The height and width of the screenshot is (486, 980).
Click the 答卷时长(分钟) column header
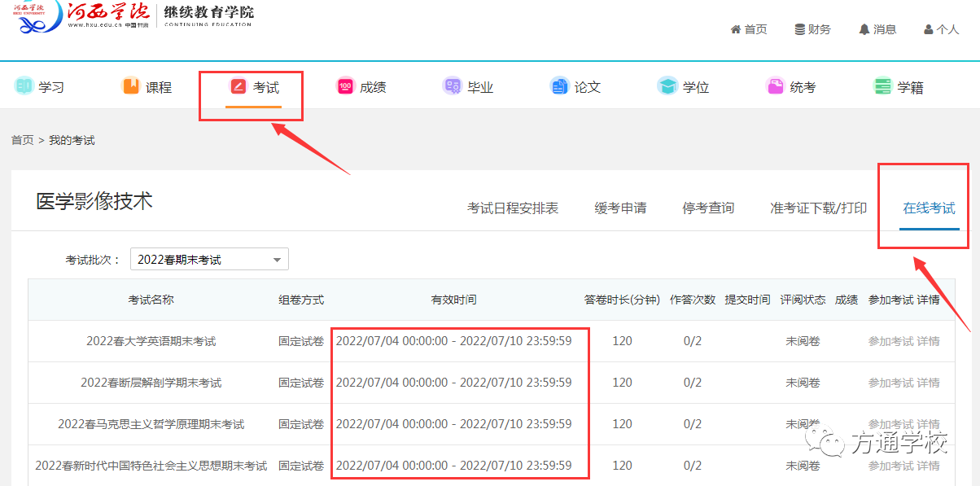(x=622, y=300)
